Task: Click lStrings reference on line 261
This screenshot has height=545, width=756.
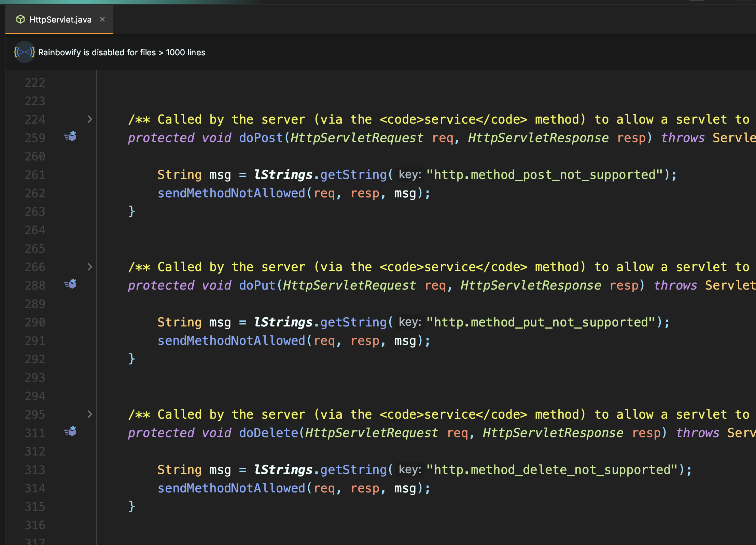Action: click(x=283, y=174)
